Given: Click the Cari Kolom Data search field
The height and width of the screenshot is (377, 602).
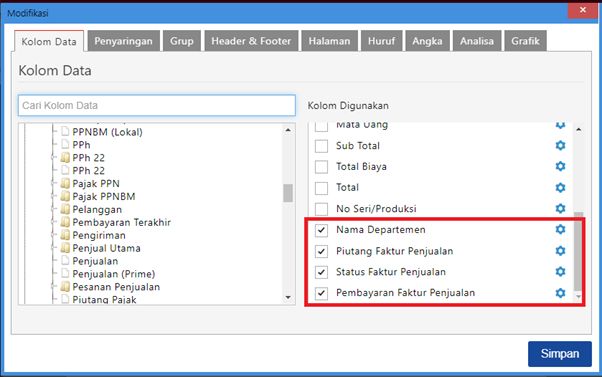Looking at the screenshot, I should 157,105.
